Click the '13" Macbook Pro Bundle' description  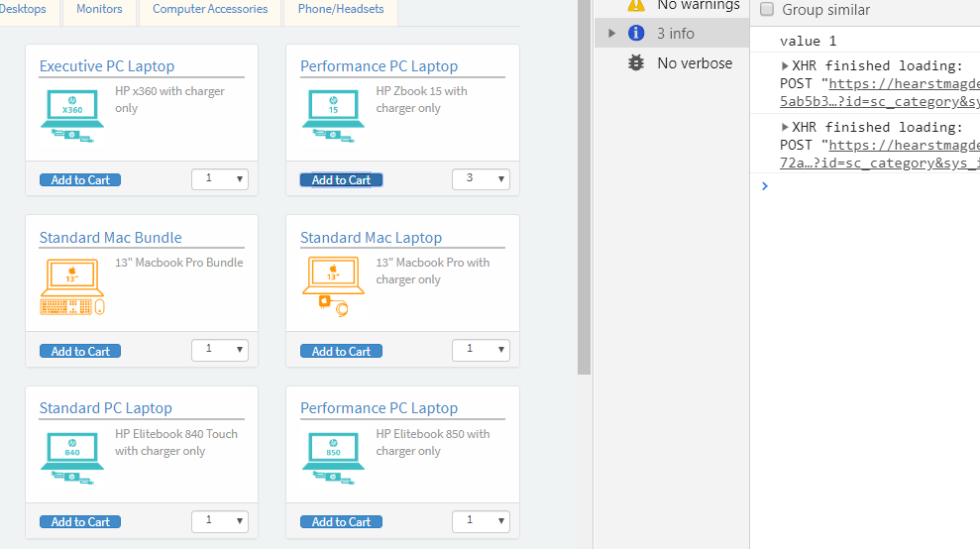178,263
